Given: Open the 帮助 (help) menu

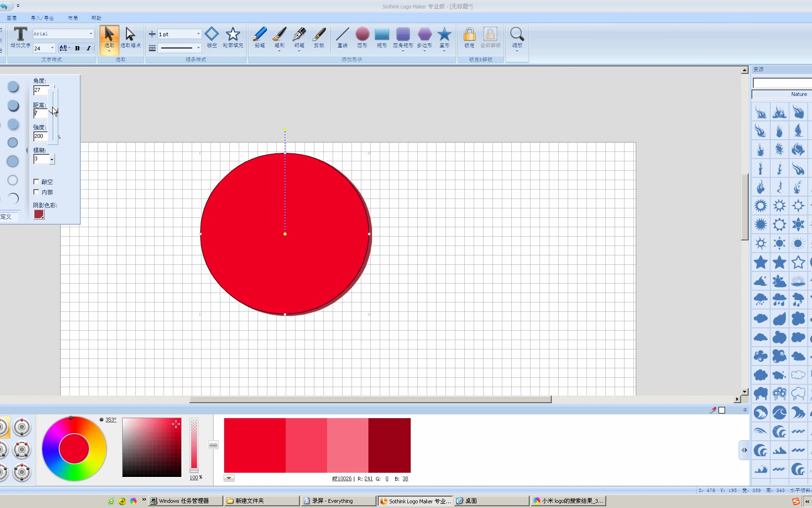Looking at the screenshot, I should pos(96,18).
